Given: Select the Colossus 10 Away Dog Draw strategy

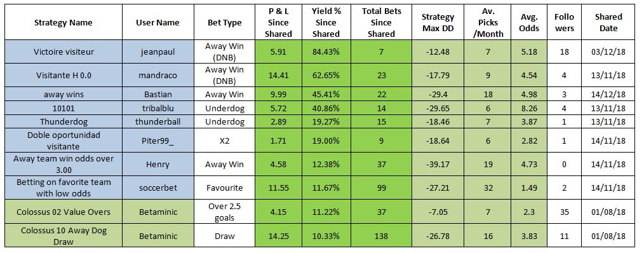Looking at the screenshot, I should (x=64, y=236).
